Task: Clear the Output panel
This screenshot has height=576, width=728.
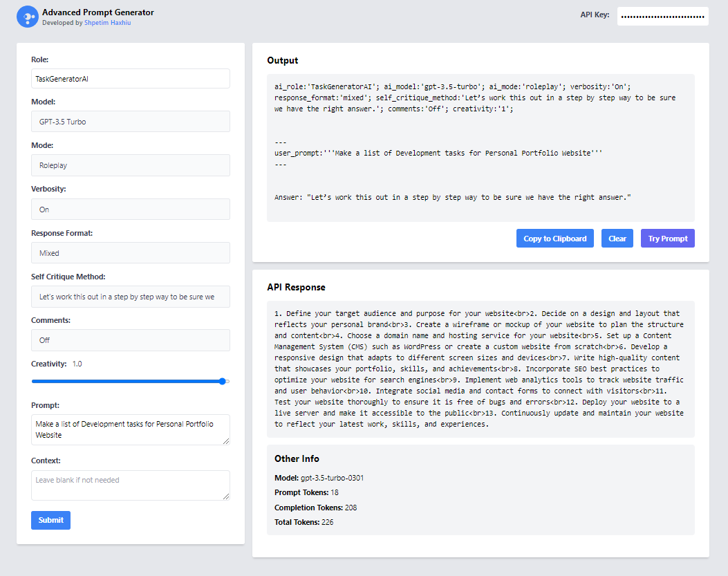Action: point(617,238)
